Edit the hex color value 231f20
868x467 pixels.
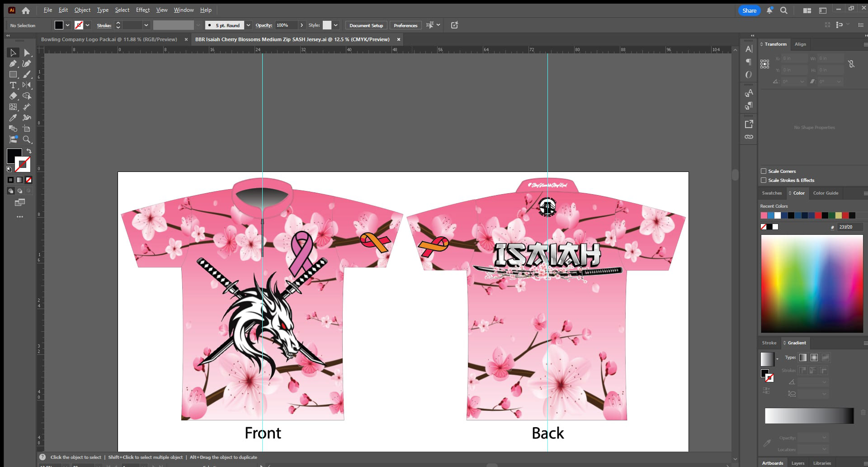point(849,227)
